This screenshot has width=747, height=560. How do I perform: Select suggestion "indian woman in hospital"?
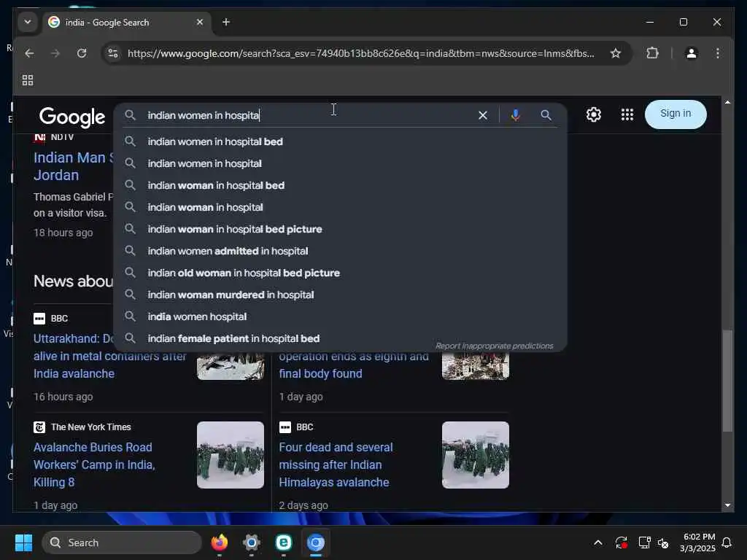340,207
